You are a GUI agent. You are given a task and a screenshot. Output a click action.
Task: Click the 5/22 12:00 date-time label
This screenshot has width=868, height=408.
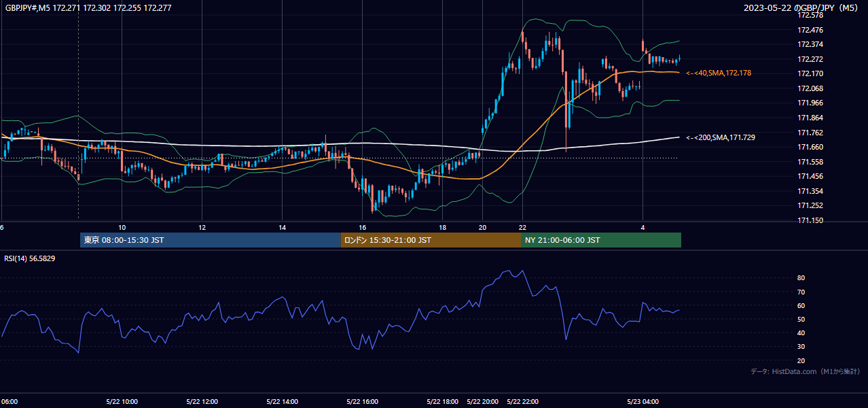tap(202, 401)
